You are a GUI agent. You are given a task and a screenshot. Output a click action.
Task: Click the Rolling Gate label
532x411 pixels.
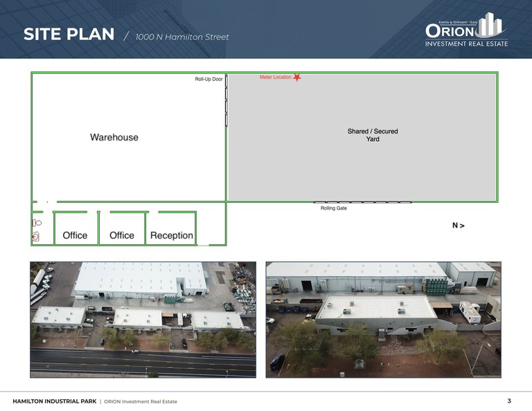click(x=333, y=208)
